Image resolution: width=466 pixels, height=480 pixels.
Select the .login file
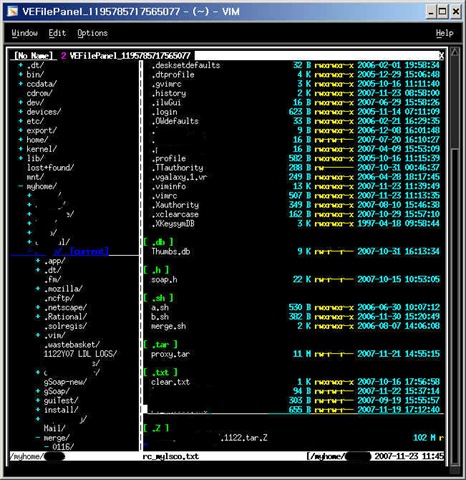tap(164, 112)
